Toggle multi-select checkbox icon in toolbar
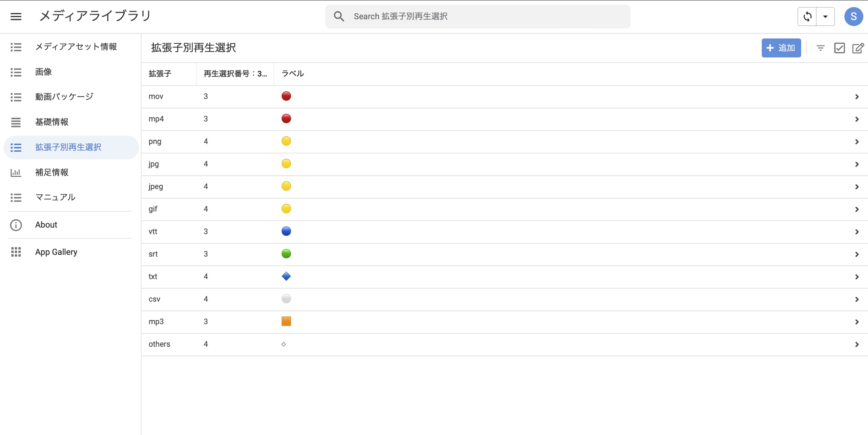 click(839, 48)
